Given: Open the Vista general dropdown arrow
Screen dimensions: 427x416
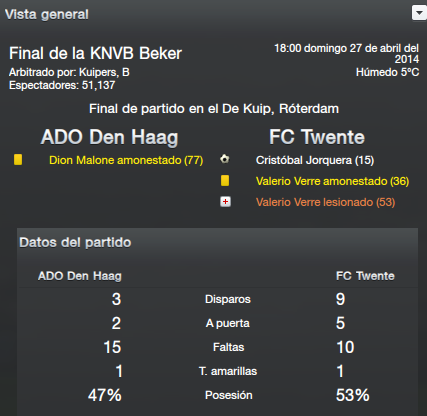Looking at the screenshot, I should (x=419, y=13).
